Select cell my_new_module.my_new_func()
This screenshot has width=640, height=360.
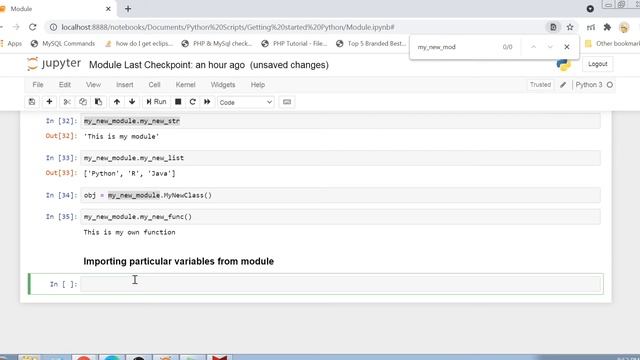pyautogui.click(x=340, y=217)
